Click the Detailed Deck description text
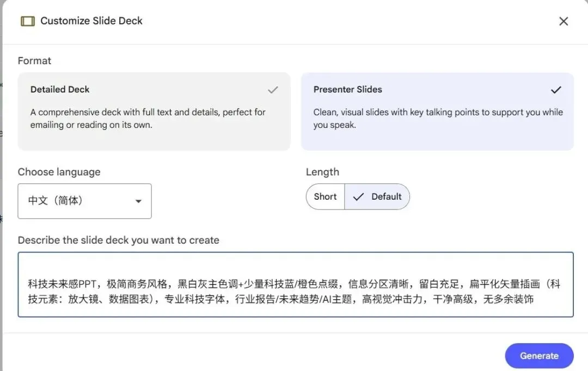The width and height of the screenshot is (588, 371). point(148,119)
